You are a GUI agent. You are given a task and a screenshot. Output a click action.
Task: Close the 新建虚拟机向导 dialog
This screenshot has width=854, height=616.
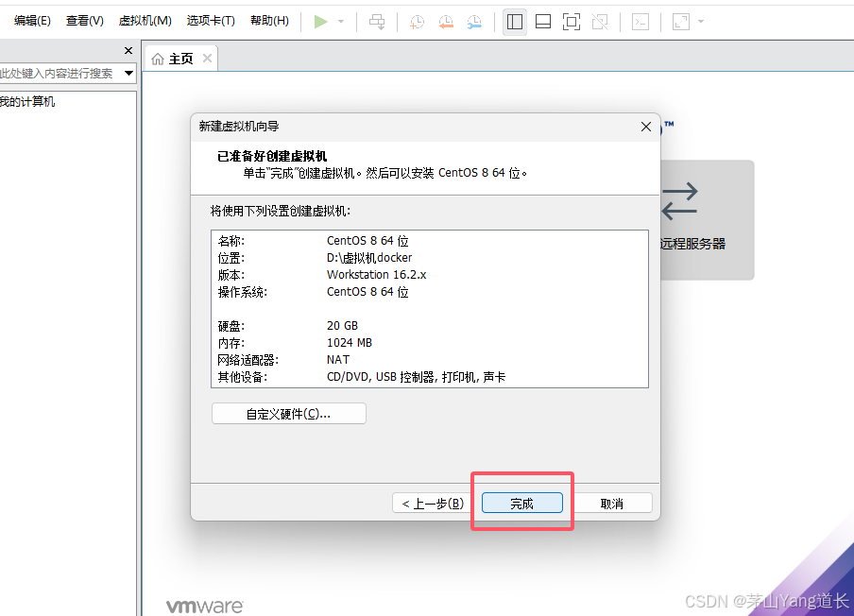click(646, 127)
